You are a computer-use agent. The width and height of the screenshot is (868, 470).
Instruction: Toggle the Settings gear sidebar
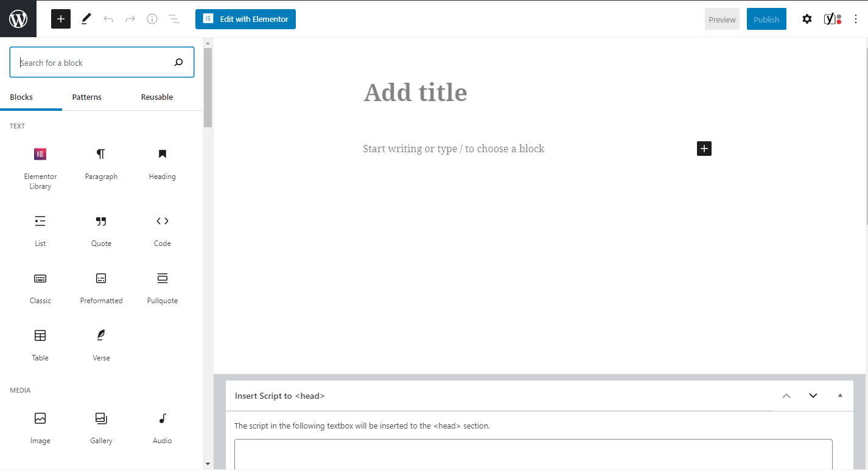(807, 19)
